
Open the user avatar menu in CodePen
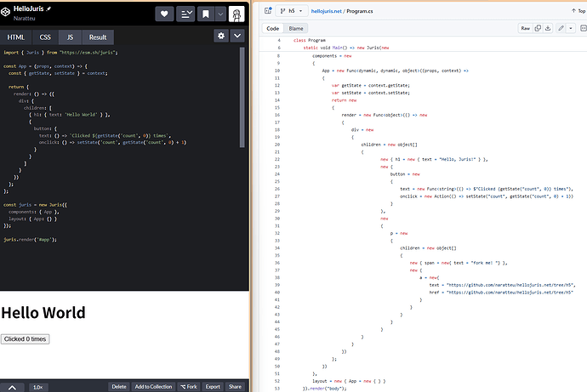point(237,14)
